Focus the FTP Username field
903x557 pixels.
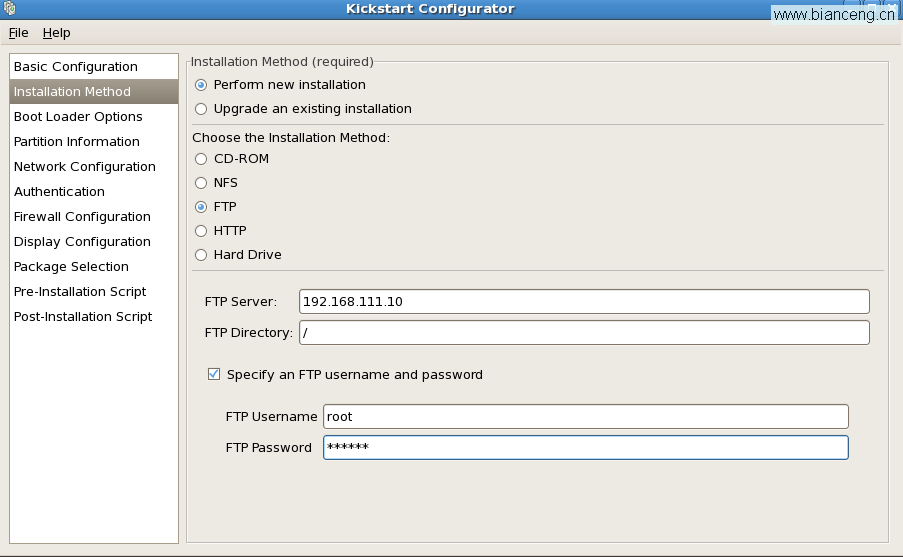click(x=586, y=416)
